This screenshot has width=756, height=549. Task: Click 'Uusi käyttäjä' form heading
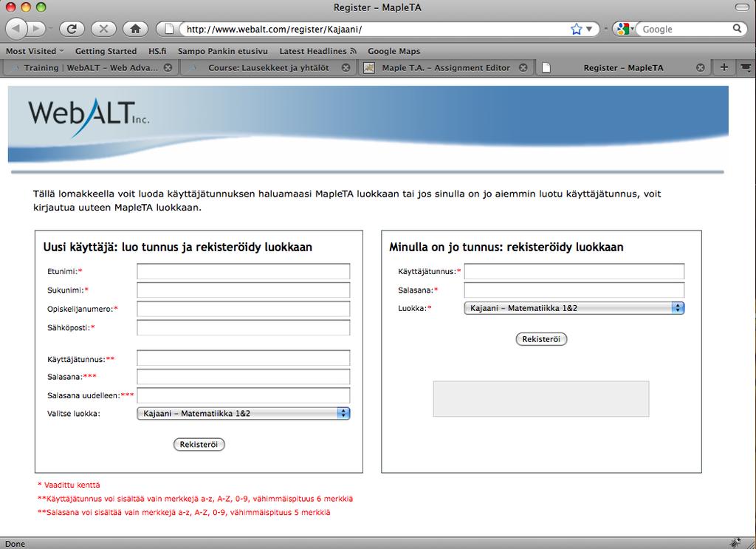[177, 247]
